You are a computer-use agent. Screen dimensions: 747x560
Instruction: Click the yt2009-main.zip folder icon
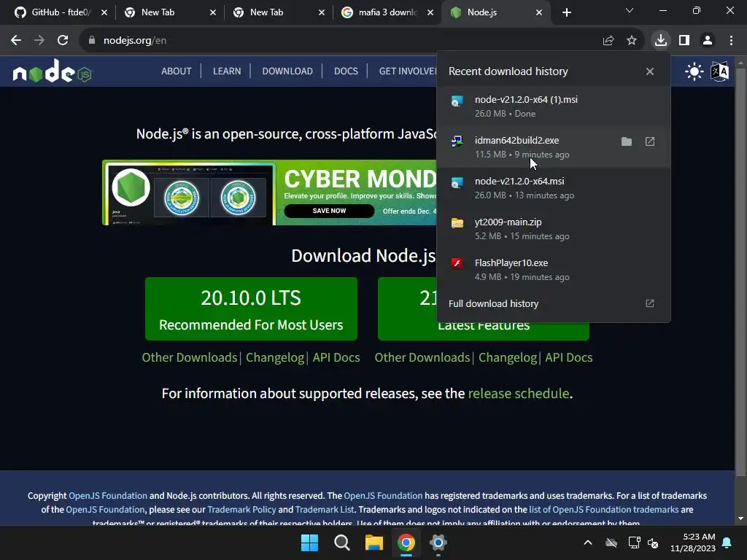[x=457, y=223]
